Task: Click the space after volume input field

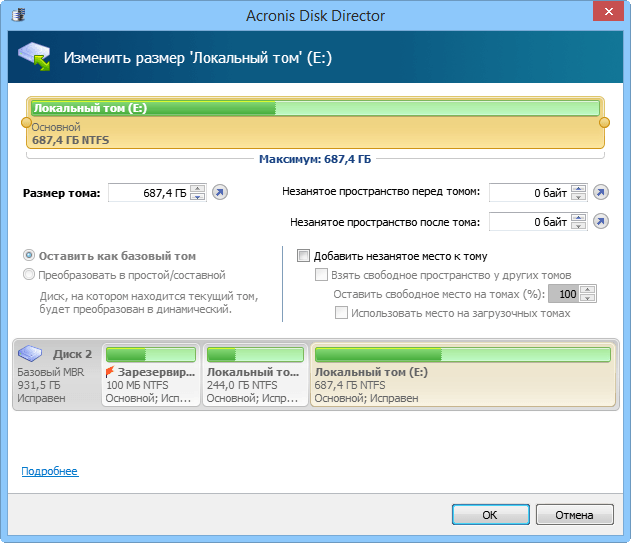Action: click(530, 221)
